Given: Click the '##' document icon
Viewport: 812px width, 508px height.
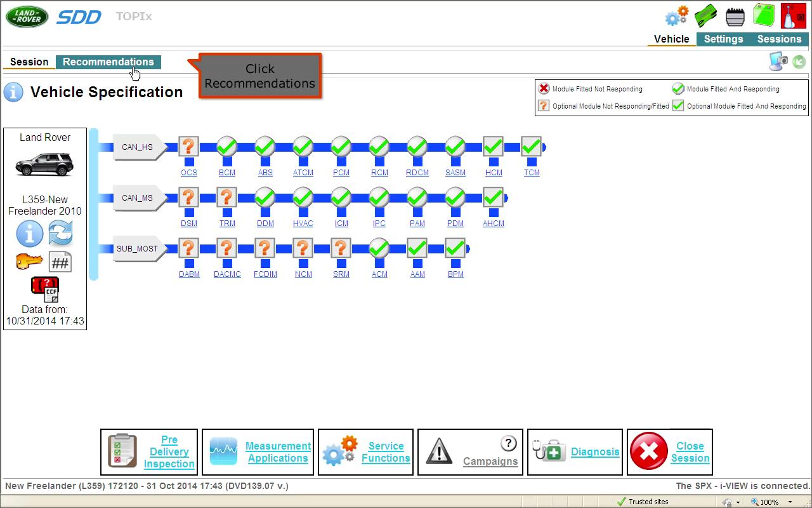Looking at the screenshot, I should click(60, 262).
